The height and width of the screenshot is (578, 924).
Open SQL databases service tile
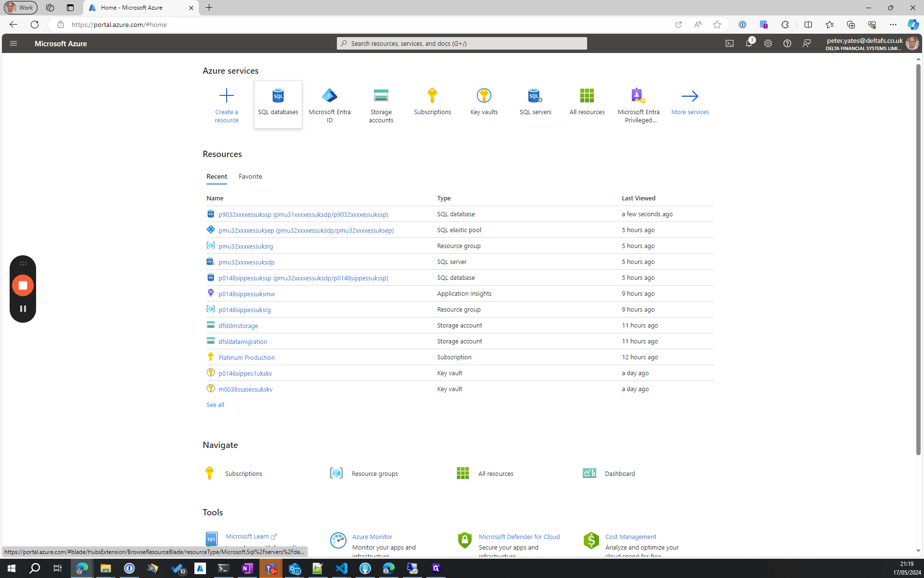pos(278,104)
